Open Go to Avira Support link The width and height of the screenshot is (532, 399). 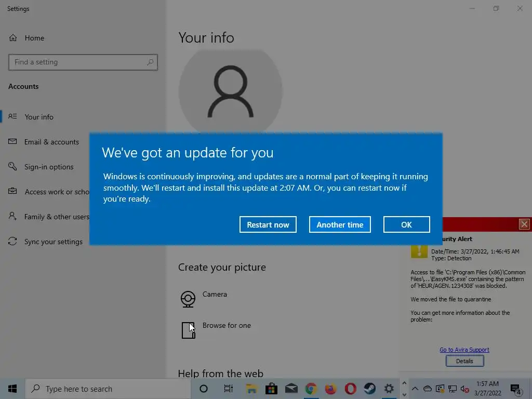[x=464, y=350]
